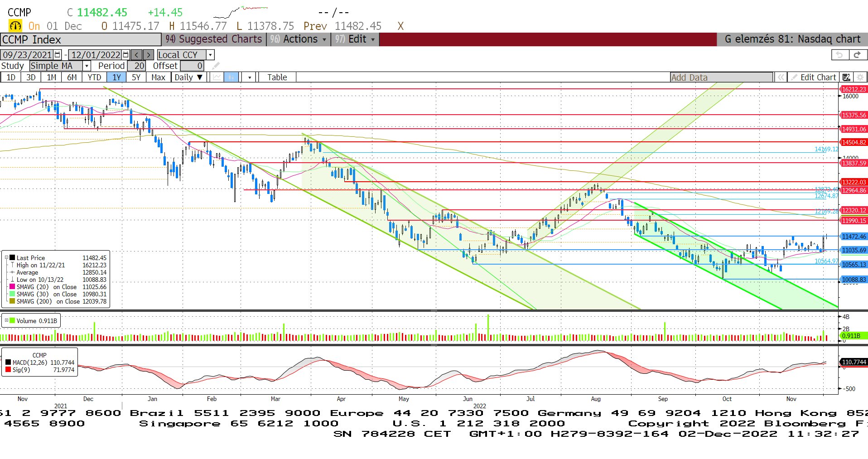868x459 pixels.
Task: Open the Daily periodicity dropdown
Action: pos(188,77)
